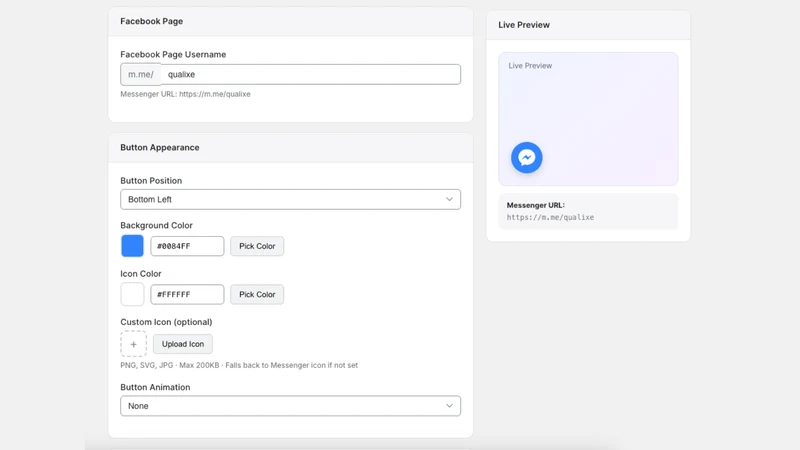The height and width of the screenshot is (450, 800).
Task: Click the plus custom icon placeholder
Action: pyautogui.click(x=133, y=344)
